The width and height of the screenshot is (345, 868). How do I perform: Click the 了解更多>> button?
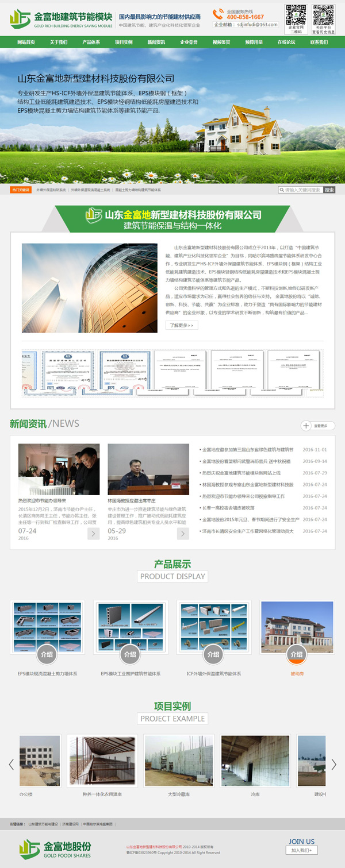[182, 325]
